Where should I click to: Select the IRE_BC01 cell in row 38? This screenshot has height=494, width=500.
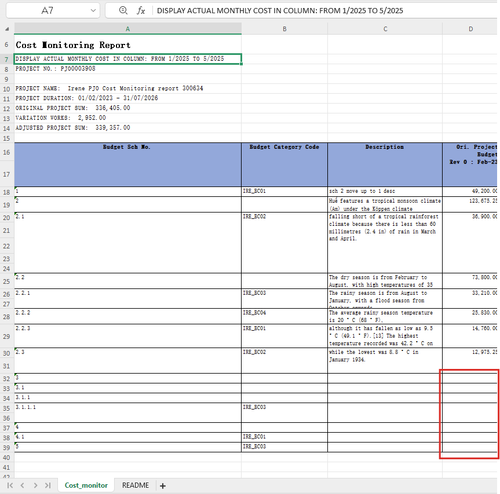coord(284,437)
